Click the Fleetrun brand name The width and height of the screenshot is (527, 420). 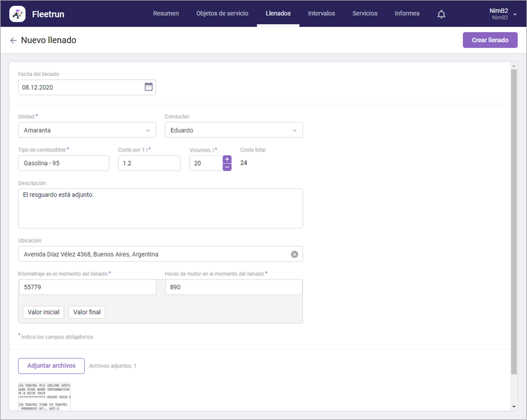coord(48,14)
